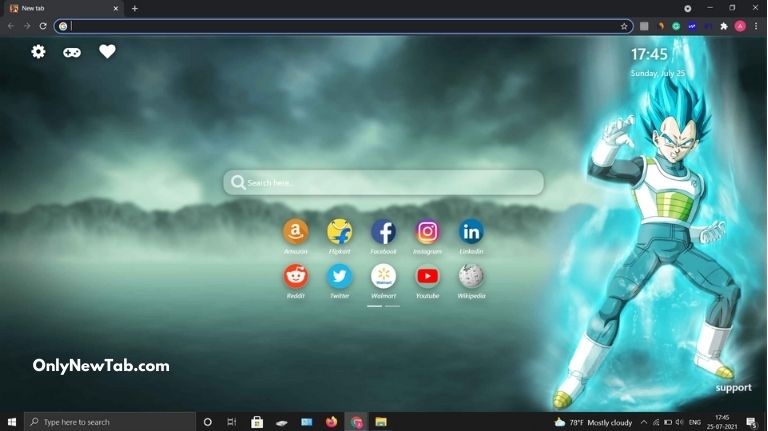The width and height of the screenshot is (768, 431).
Task: Click the green circular extension icon
Action: pos(676,26)
